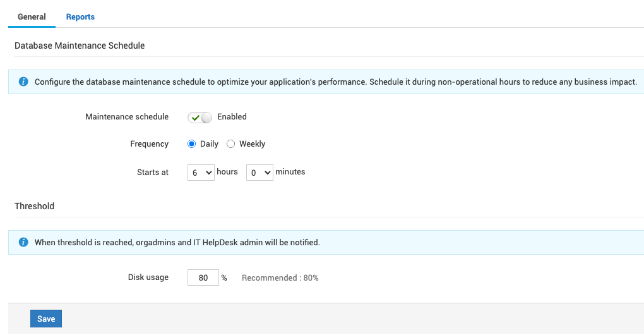Click the 'Starts at' field label
Viewport: 644px width, 335px height.
pyautogui.click(x=153, y=172)
